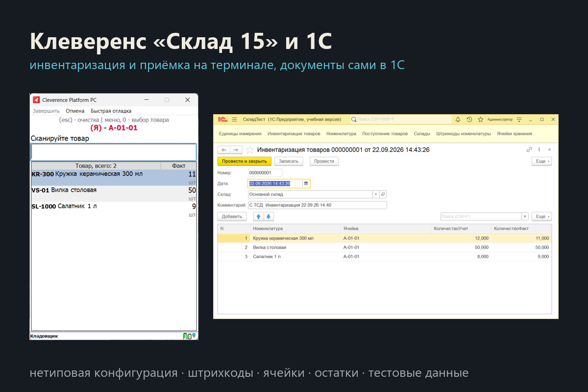Viewport: 588px width, 392px height.
Task: Open the service settings icon next to Администратор
Action: click(519, 119)
